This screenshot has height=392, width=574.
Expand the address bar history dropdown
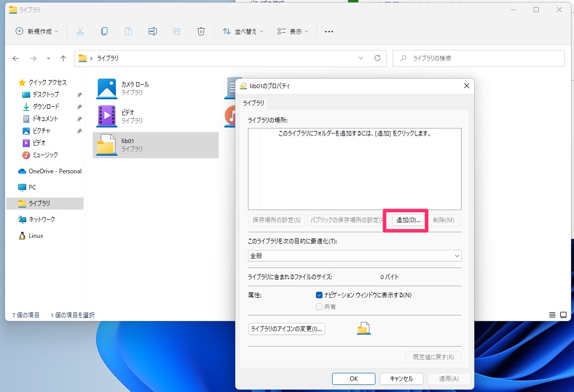pyautogui.click(x=361, y=58)
